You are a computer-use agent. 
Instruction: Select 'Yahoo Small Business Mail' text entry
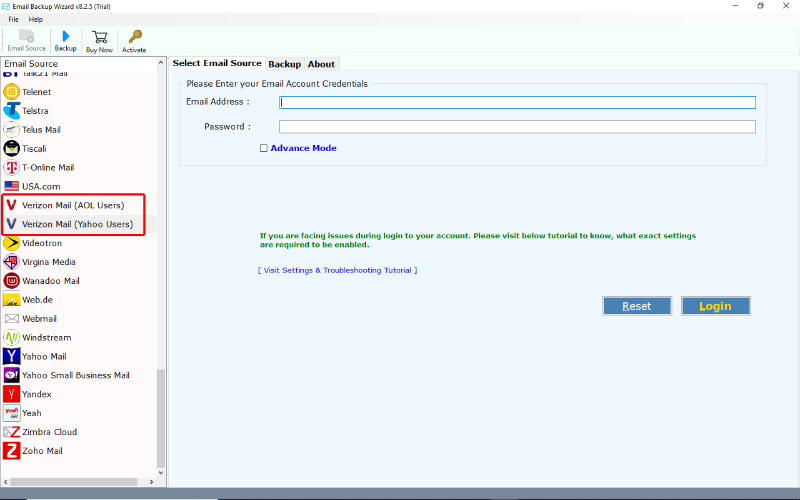point(76,375)
